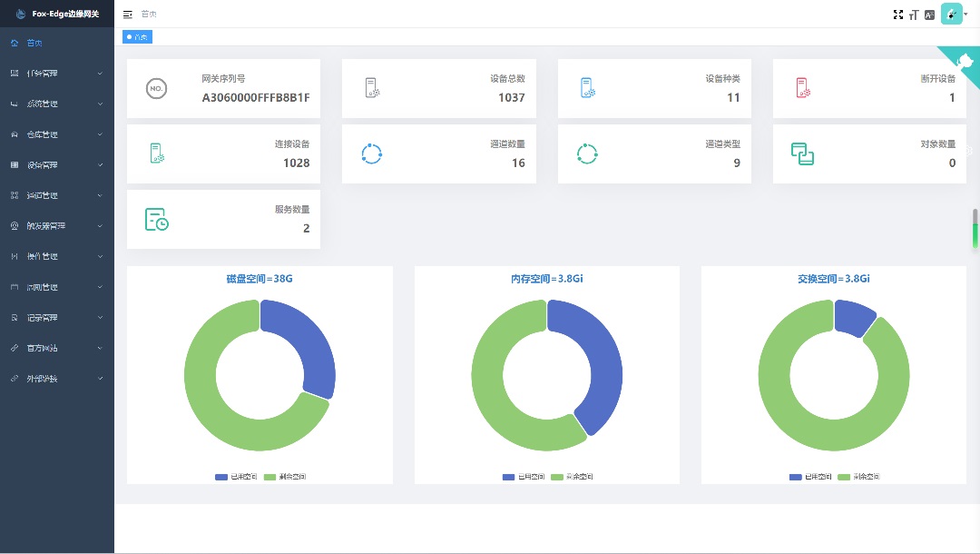Expand the 系统管理 sidebar menu
This screenshot has width=980, height=554.
pyautogui.click(x=57, y=104)
